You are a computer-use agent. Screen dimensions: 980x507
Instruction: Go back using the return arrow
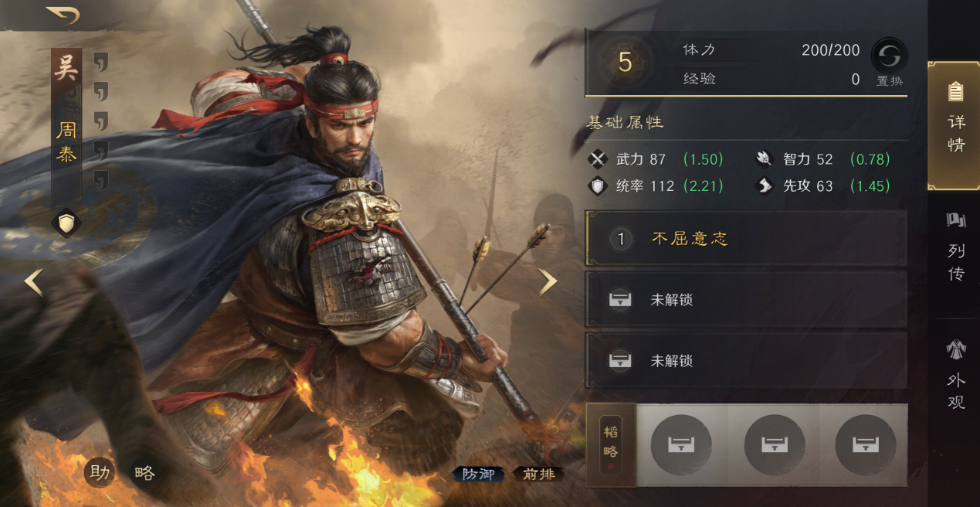63,15
